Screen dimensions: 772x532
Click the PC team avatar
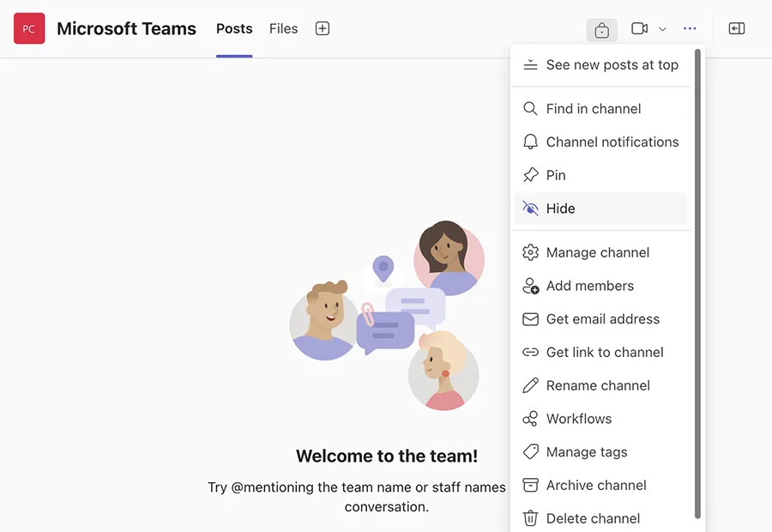pos(29,29)
